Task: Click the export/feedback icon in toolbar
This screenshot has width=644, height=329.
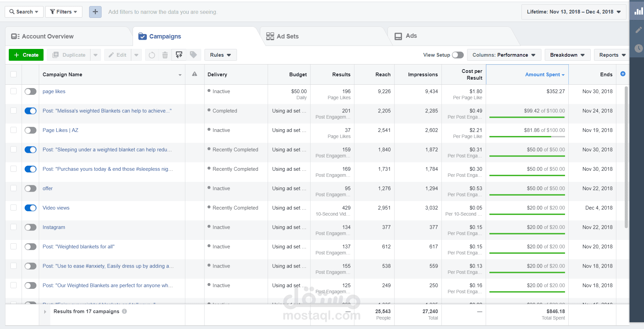Action: 179,55
